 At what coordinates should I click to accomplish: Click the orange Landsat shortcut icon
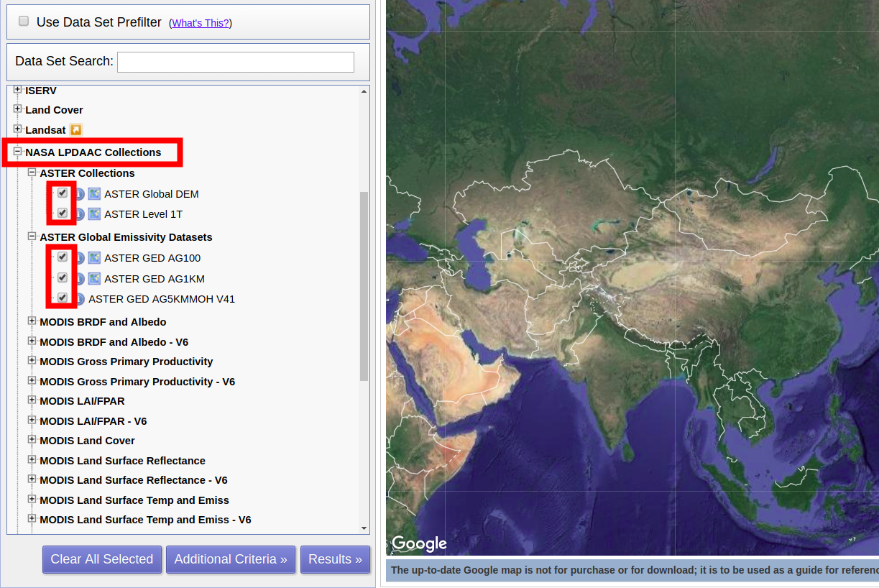(x=76, y=130)
